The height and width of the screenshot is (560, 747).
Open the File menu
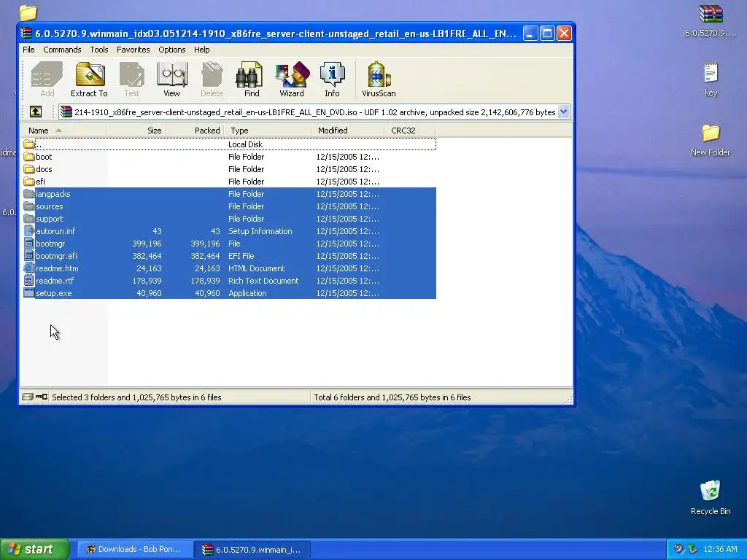tap(28, 50)
